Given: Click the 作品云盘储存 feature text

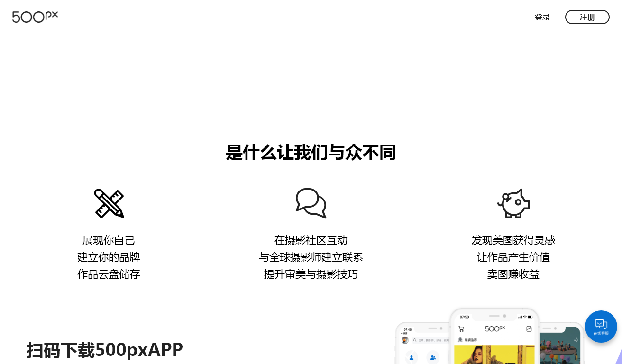Looking at the screenshot, I should 109,274.
